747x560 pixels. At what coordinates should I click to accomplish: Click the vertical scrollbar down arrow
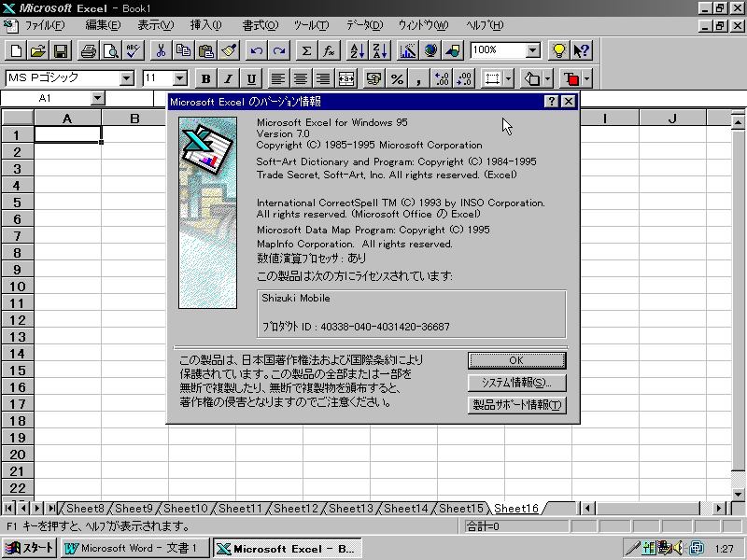738,495
